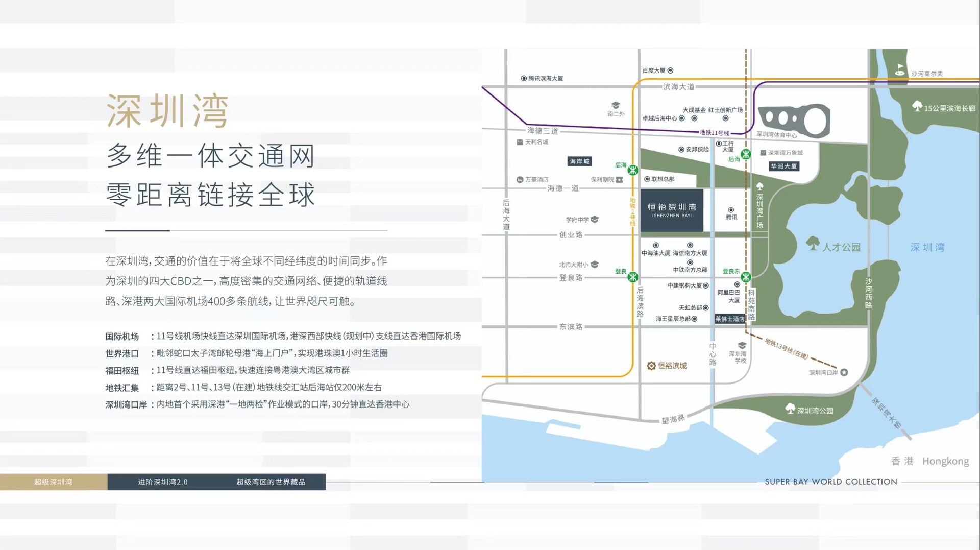Click the school icon next to 学府中学
The image size is (980, 550).
point(595,220)
